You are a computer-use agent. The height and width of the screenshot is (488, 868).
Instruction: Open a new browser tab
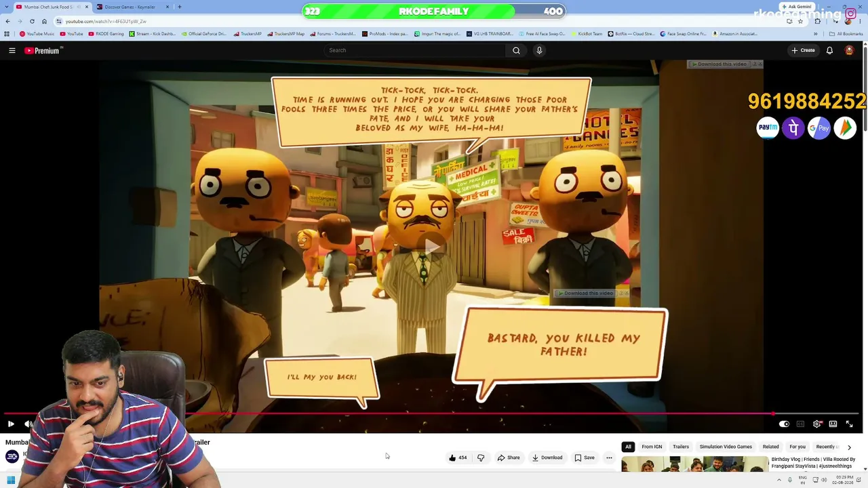point(179,7)
